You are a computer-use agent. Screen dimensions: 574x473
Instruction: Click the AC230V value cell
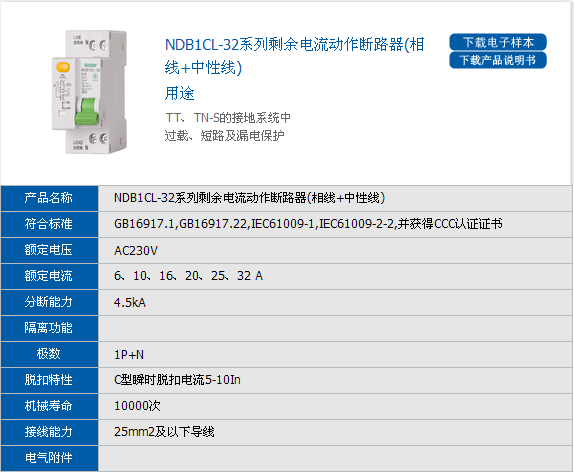pyautogui.click(x=335, y=250)
